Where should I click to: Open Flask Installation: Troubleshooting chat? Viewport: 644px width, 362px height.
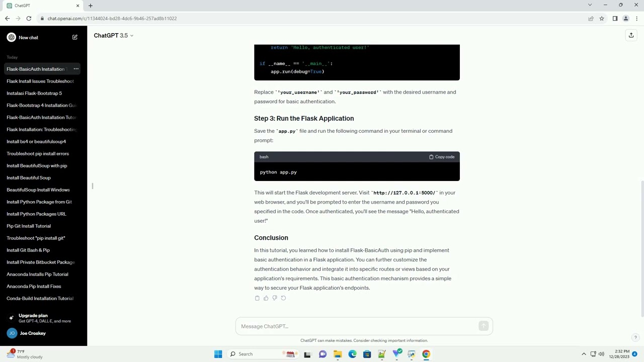[x=41, y=129]
